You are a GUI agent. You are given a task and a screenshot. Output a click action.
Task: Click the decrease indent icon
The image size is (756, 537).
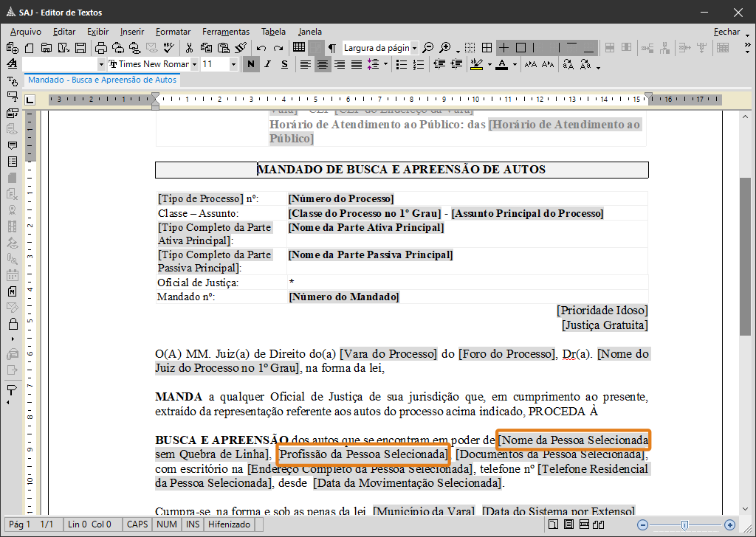(x=439, y=64)
